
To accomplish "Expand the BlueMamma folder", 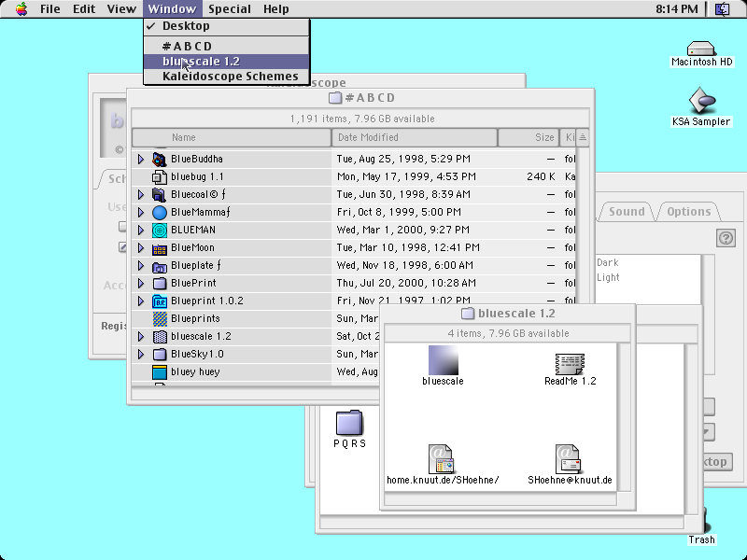I will tap(141, 213).
